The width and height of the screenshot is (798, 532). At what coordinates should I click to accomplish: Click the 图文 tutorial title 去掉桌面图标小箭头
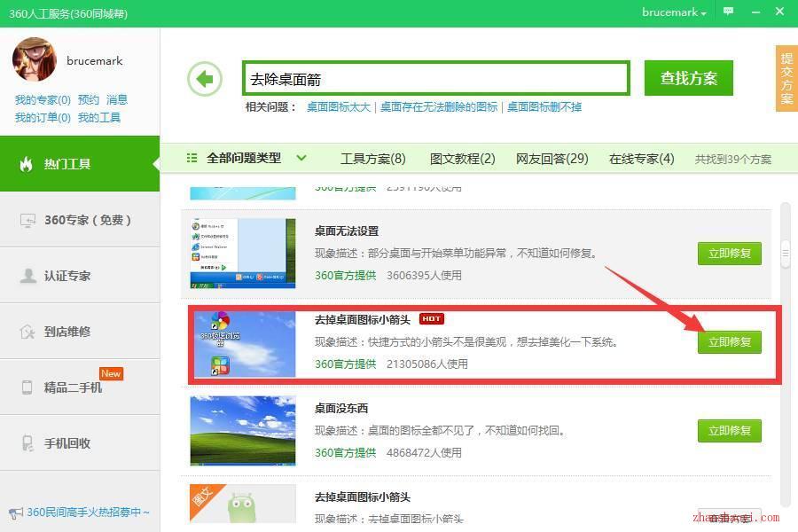tap(363, 497)
